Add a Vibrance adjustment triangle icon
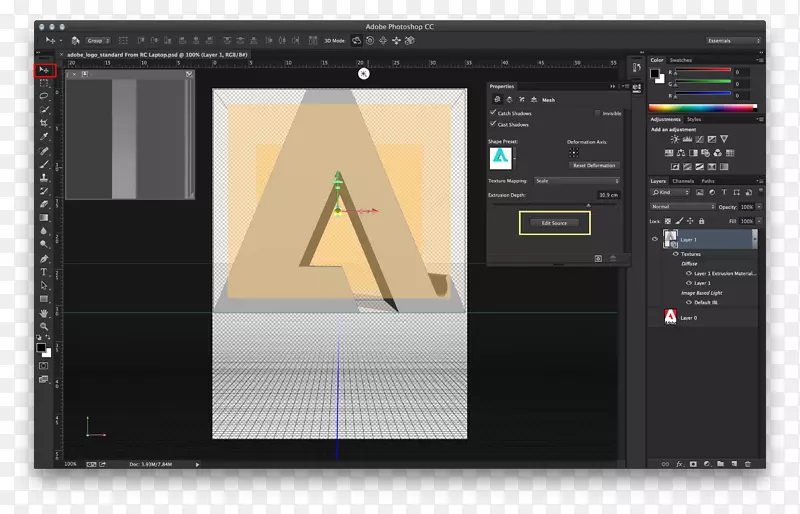800x514 pixels. tap(724, 139)
